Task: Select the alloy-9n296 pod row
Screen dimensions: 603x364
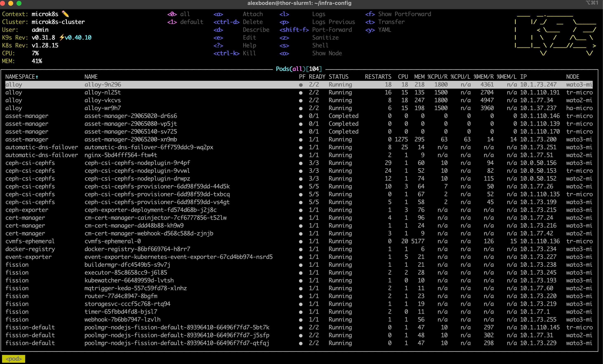Action: click(103, 85)
